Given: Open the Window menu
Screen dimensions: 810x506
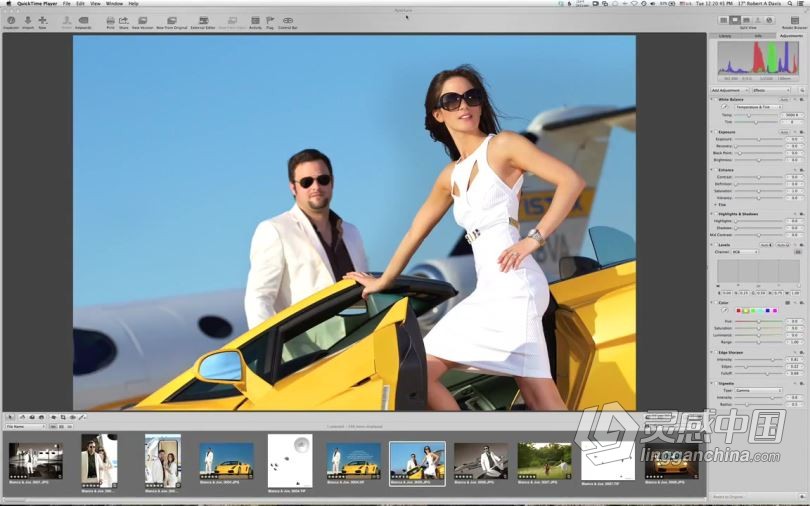Looking at the screenshot, I should [x=114, y=3].
